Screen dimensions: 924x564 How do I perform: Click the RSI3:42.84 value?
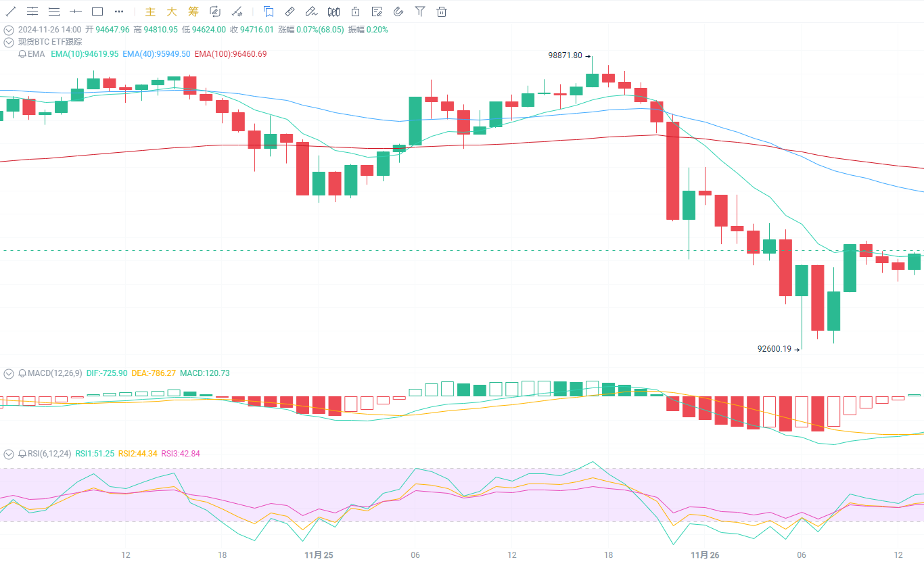tap(181, 454)
